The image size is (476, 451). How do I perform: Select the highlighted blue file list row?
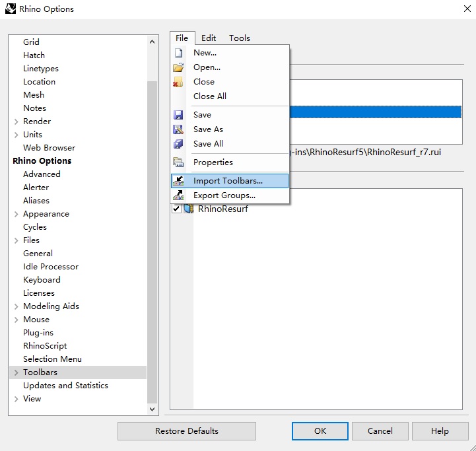point(376,112)
